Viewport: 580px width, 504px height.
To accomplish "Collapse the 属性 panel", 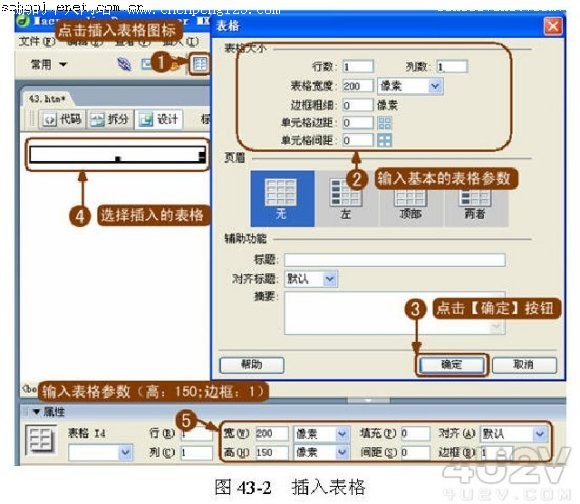I will point(36,412).
